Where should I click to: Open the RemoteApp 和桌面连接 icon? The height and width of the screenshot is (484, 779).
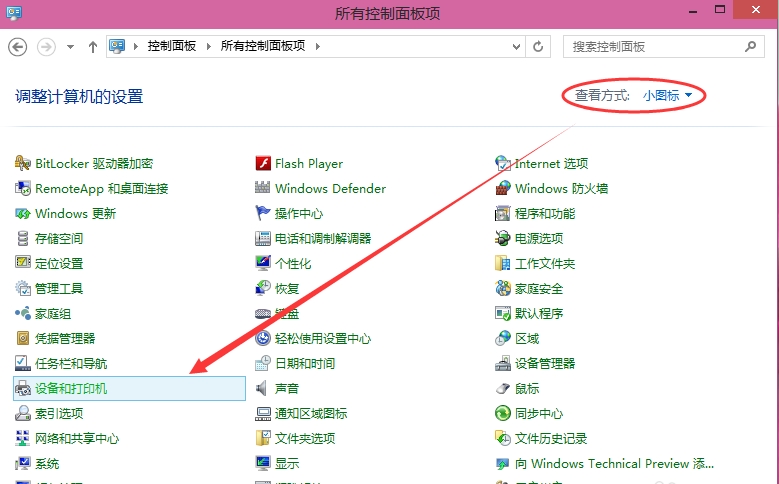[x=23, y=188]
